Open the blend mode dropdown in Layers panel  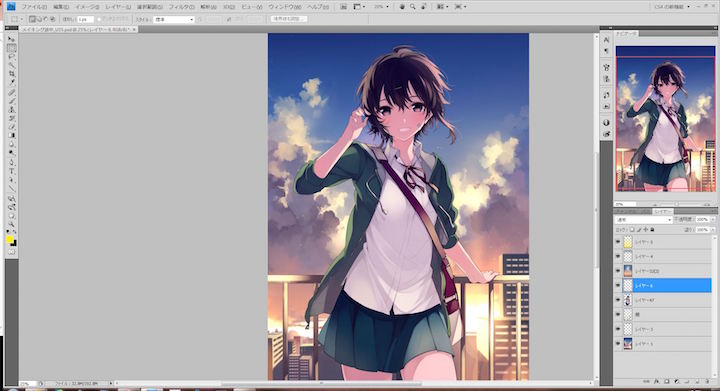click(644, 220)
